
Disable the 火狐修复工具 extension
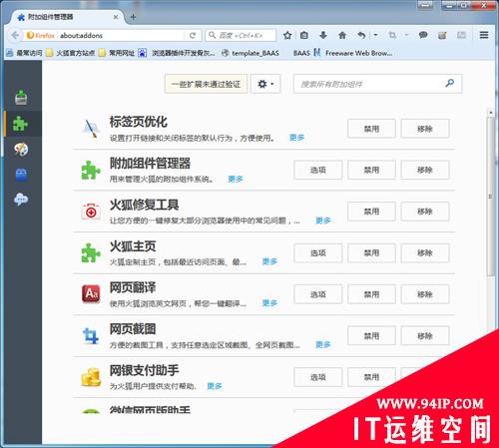(371, 212)
